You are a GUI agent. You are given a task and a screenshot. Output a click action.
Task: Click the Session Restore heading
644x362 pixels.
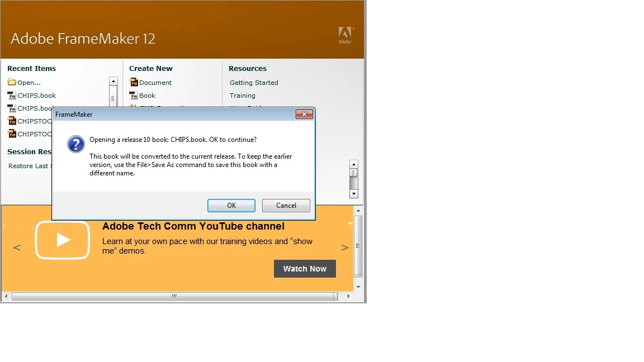[29, 152]
